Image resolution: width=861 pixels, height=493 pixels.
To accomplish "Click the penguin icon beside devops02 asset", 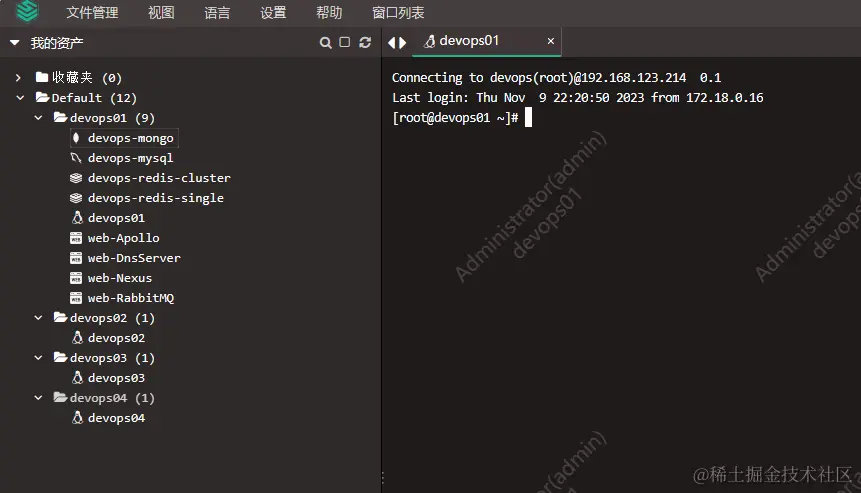I will [77, 338].
